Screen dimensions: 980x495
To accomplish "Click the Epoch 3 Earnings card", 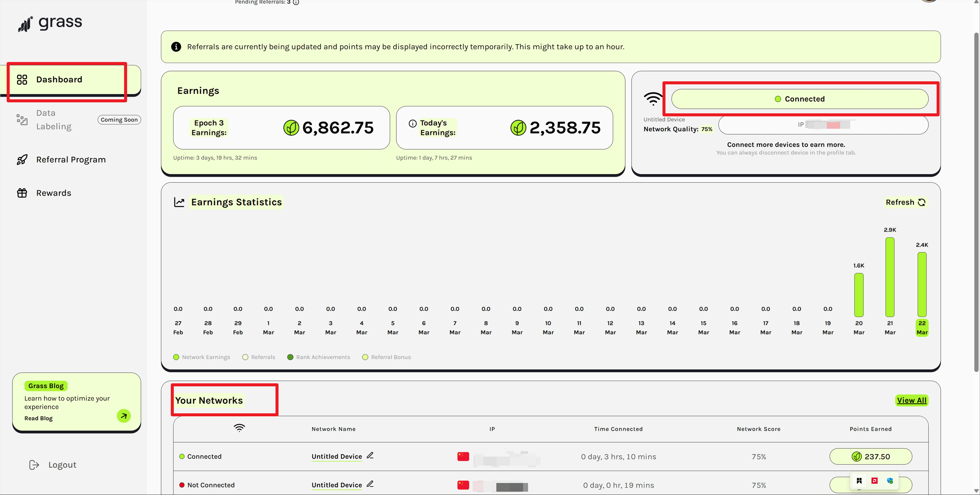I will pos(281,128).
